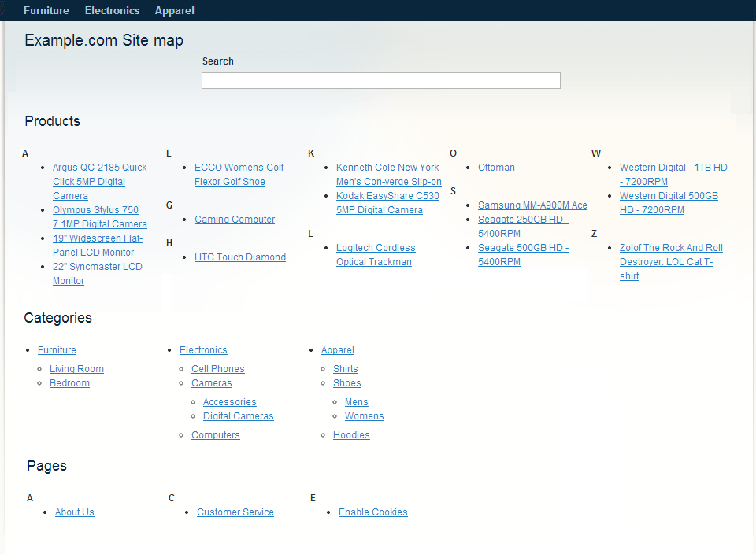Click the Example.com Site map title
Image resolution: width=756 pixels, height=554 pixels.
(104, 40)
